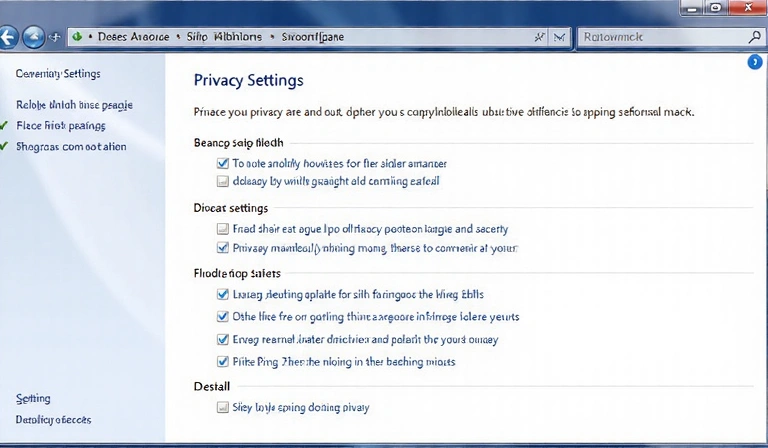Click the Back navigation arrow button

tap(9, 37)
